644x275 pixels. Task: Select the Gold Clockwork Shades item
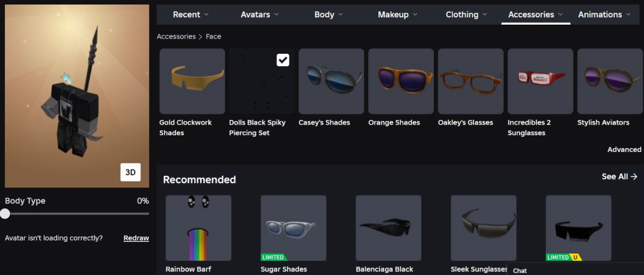[x=192, y=81]
